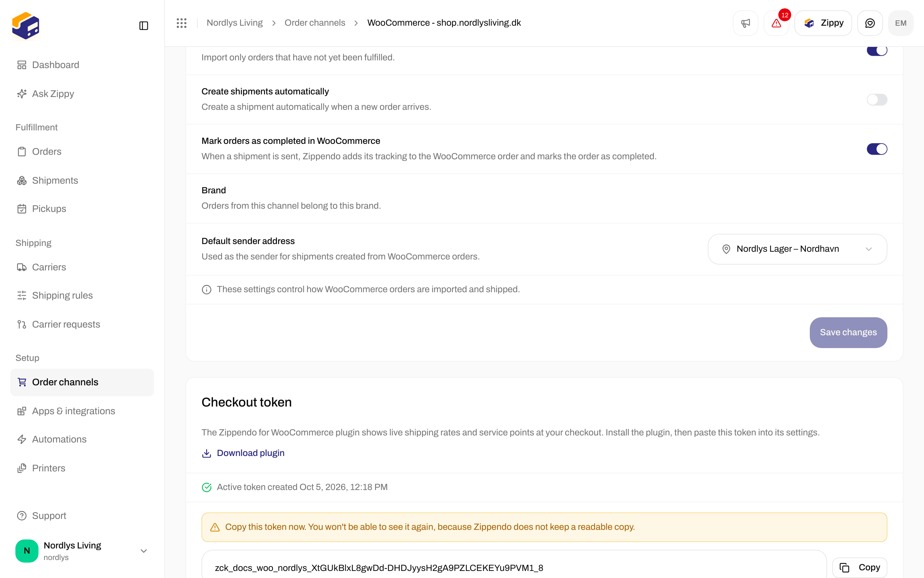Image resolution: width=924 pixels, height=578 pixels.
Task: Open the apps grid icon
Action: coord(181,23)
